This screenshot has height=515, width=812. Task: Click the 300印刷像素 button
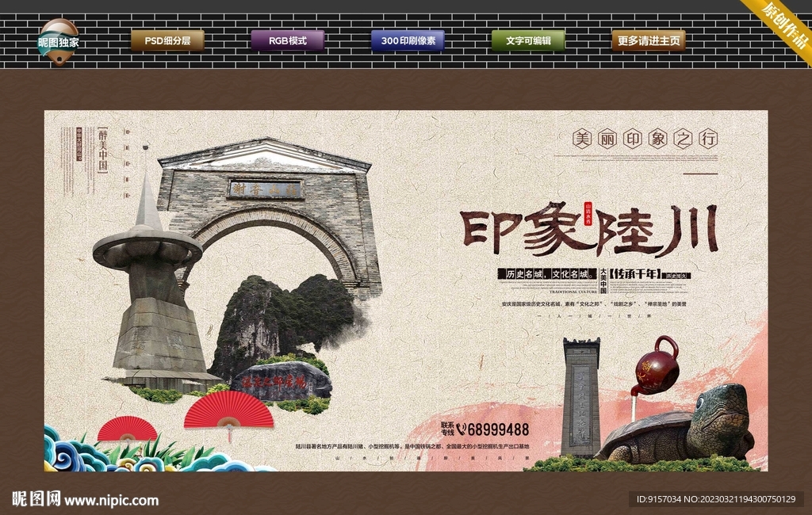tap(408, 40)
